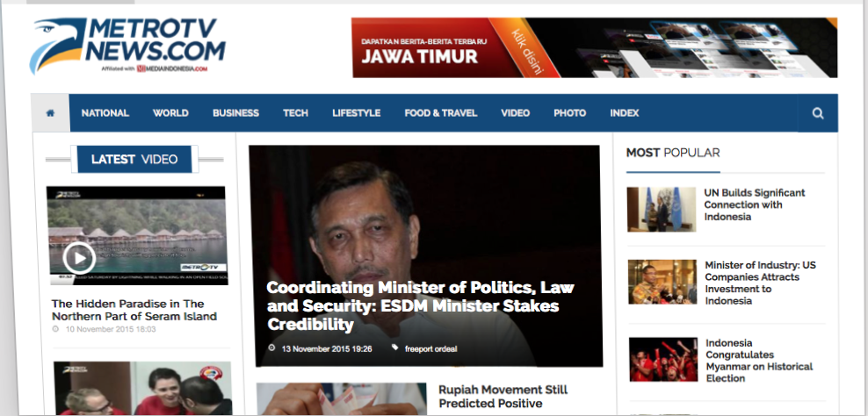Open the search magnifier icon
This screenshot has height=416, width=868.
[x=818, y=113]
